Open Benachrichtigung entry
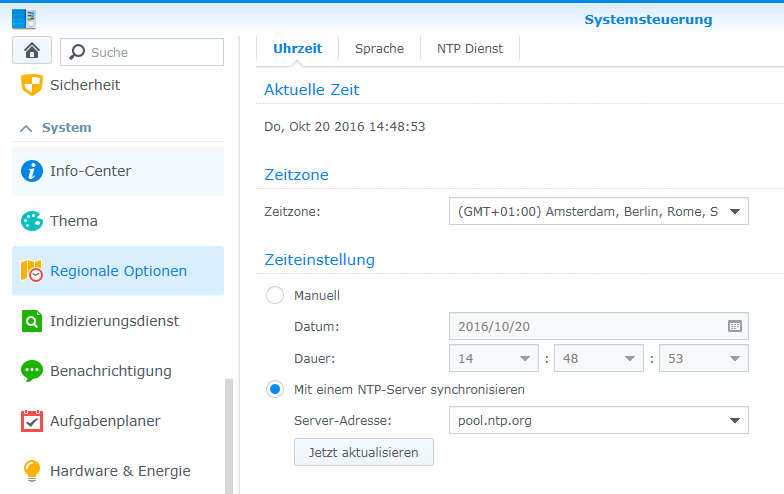Screen dimensions: 784x494 [118, 371]
